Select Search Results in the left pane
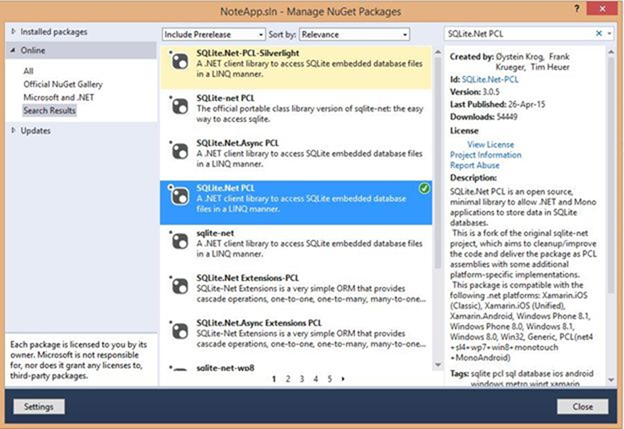 pos(49,111)
